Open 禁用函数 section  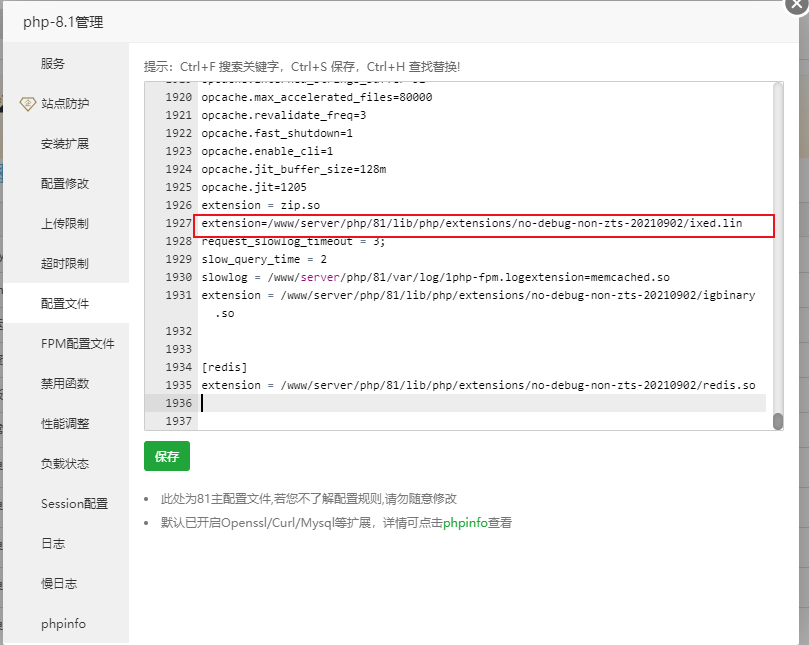click(x=65, y=383)
